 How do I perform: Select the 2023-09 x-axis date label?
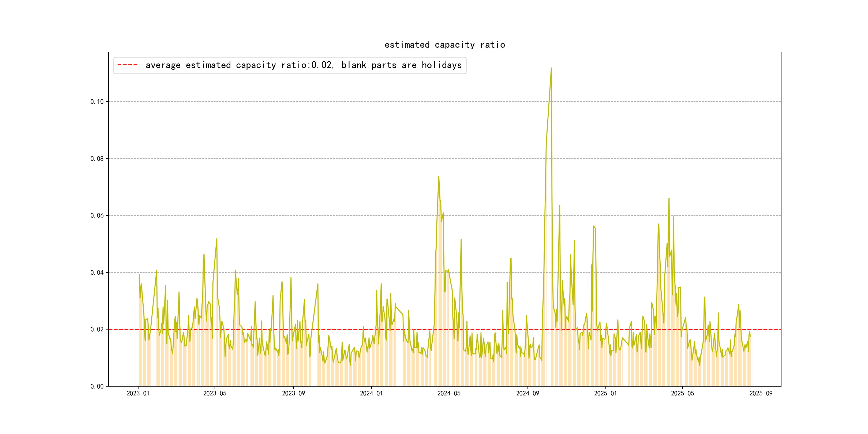(293, 394)
